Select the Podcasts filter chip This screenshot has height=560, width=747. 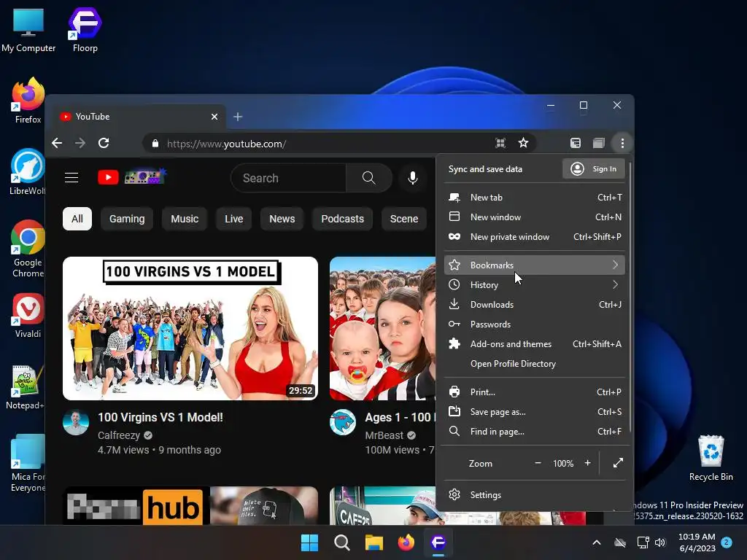(342, 219)
